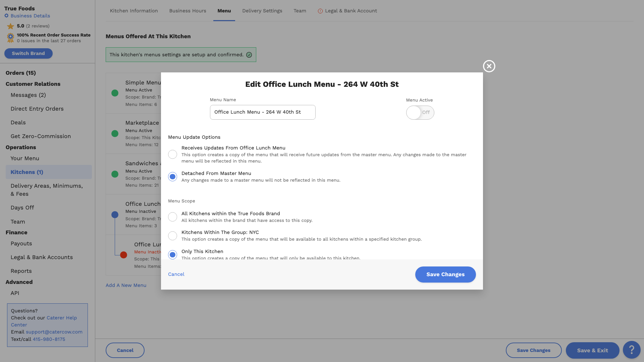
Task: Click blue status dot for Office Lunch menu
Action: [x=115, y=215]
